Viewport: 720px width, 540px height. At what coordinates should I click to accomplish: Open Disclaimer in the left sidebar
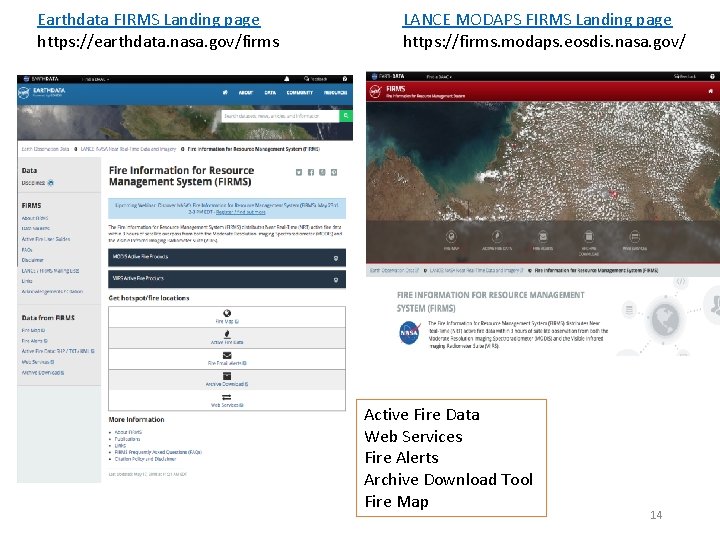pos(32,260)
